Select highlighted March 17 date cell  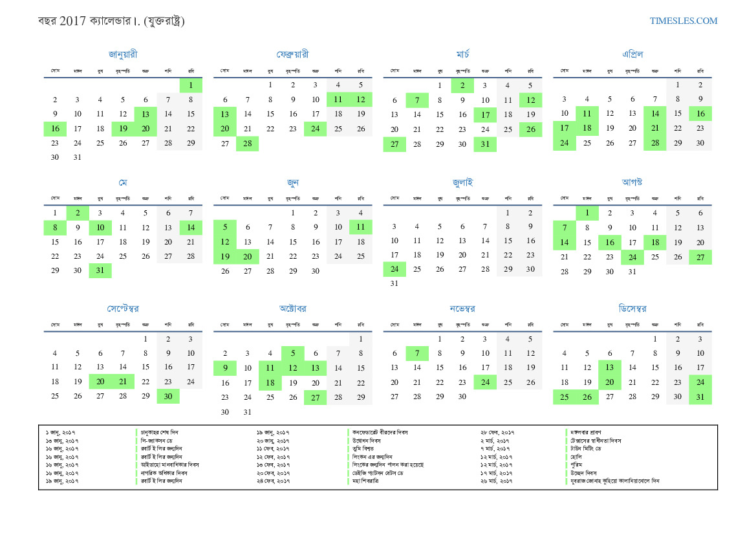485,115
